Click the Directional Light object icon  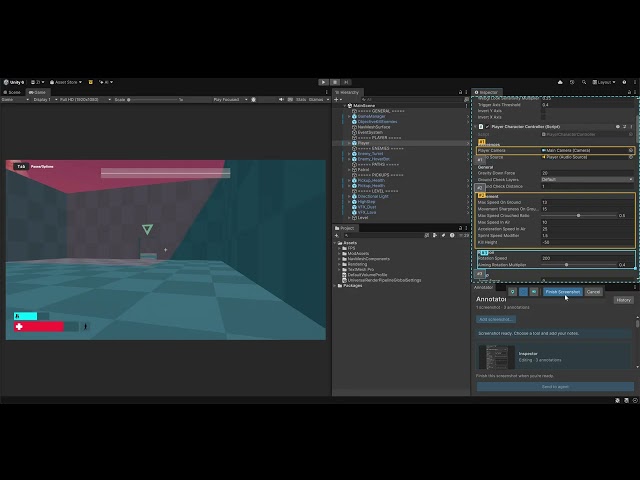[354, 196]
